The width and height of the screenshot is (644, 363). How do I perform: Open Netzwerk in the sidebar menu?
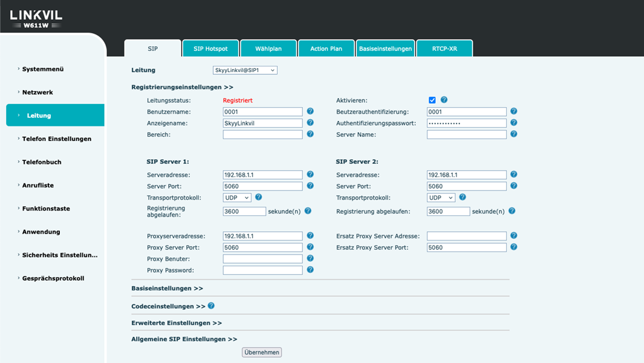(x=37, y=93)
